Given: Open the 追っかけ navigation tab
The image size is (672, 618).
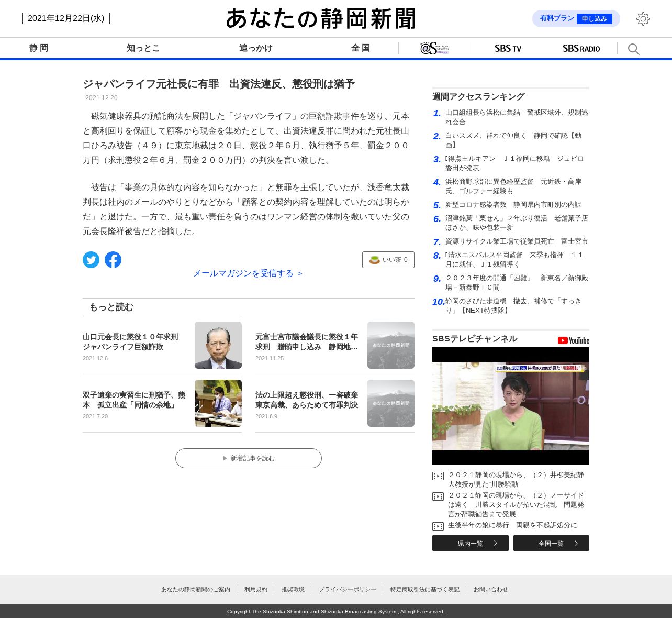Looking at the screenshot, I should pos(256,48).
